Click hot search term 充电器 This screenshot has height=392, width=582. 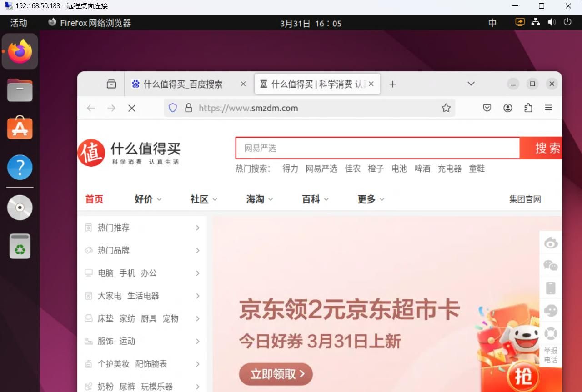click(450, 169)
